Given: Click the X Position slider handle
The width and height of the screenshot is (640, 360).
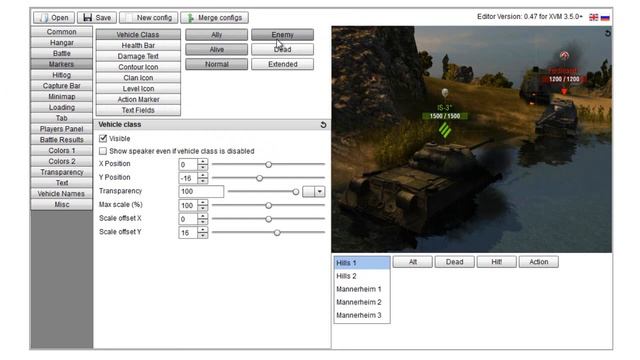Looking at the screenshot, I should [x=268, y=164].
